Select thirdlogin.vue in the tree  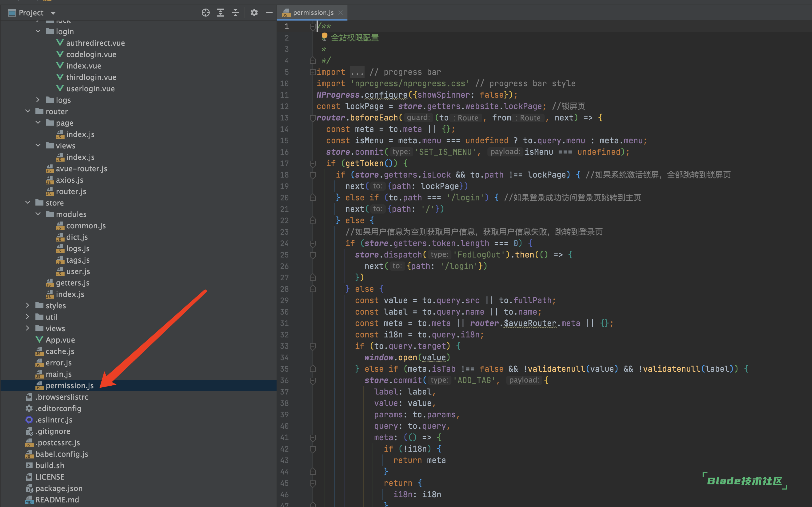(91, 77)
